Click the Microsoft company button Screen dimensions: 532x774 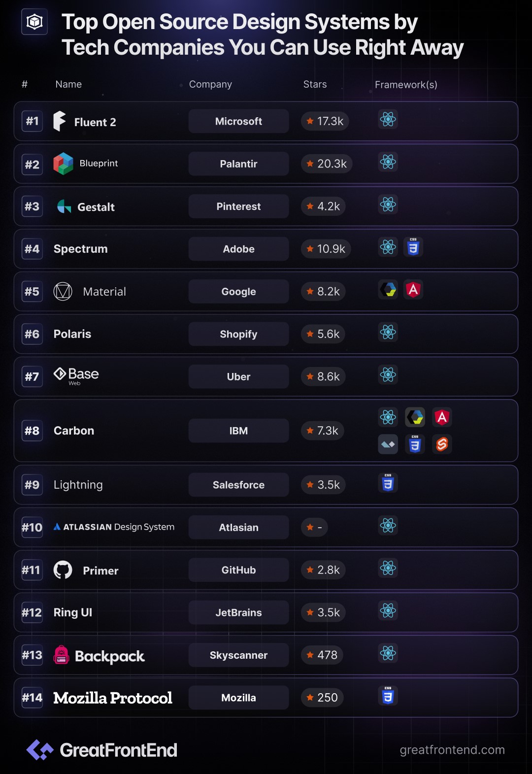(x=238, y=121)
